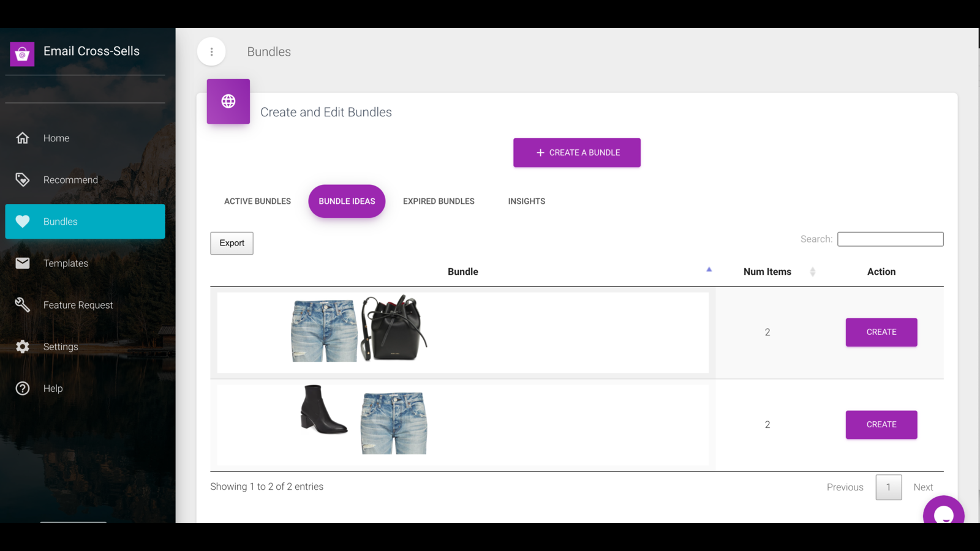The width and height of the screenshot is (980, 551).
Task: Switch to Expired Bundles tab
Action: coord(439,201)
